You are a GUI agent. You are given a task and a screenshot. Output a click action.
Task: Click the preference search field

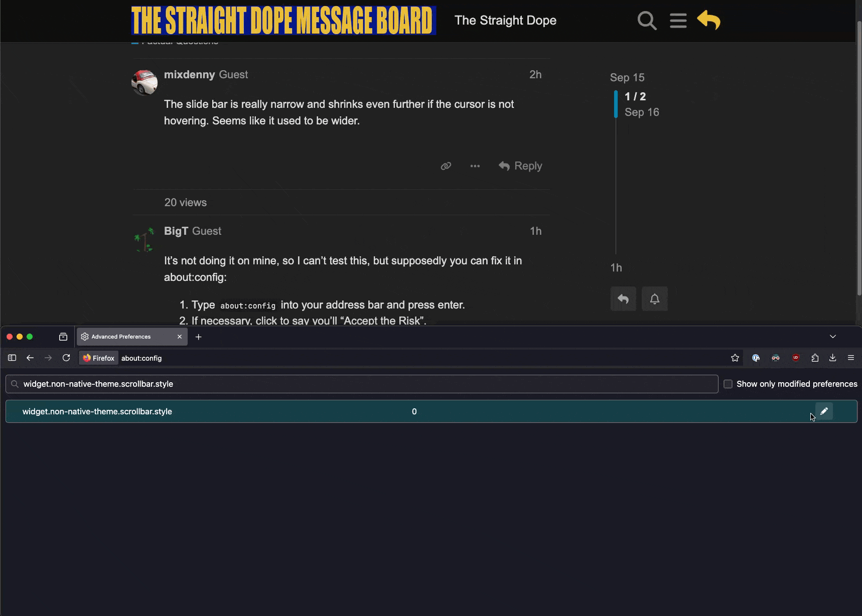click(x=362, y=384)
